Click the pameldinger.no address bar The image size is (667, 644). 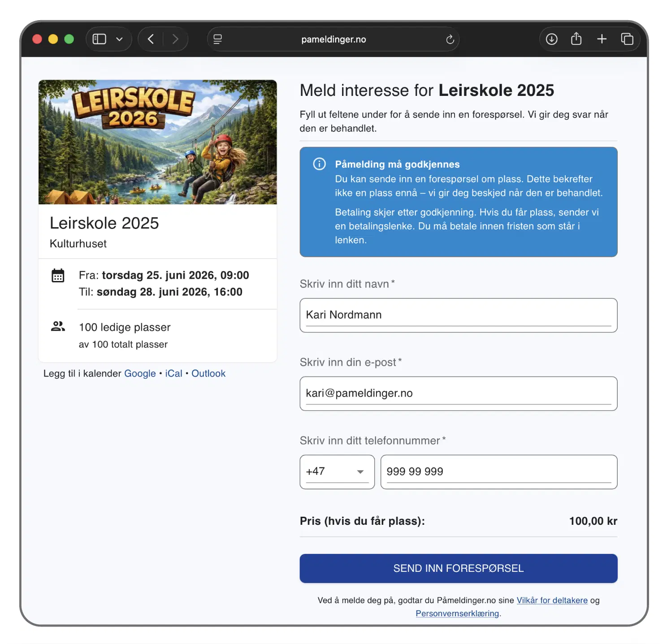pyautogui.click(x=333, y=39)
